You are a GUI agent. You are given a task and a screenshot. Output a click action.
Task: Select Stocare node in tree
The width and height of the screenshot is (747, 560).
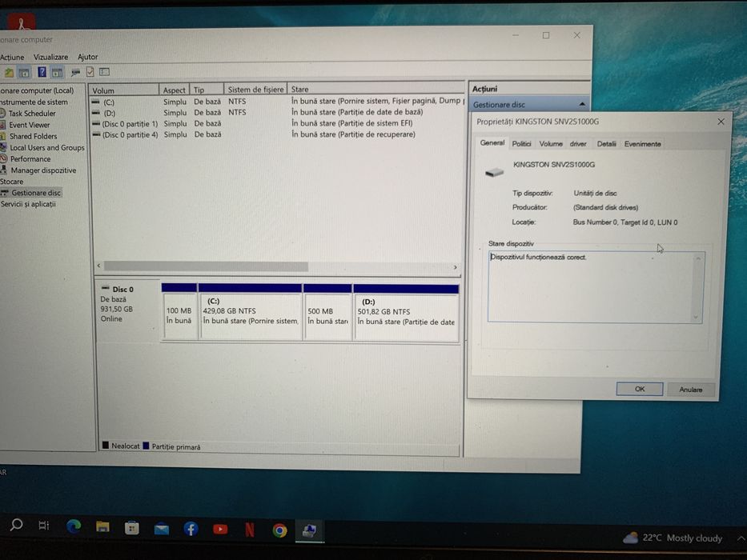(11, 182)
